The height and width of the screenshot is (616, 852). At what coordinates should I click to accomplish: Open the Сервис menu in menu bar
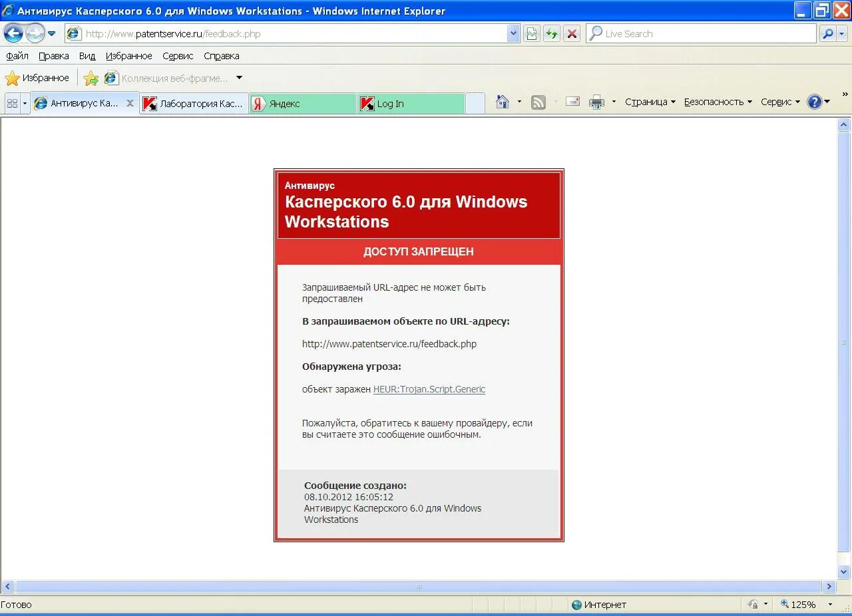[x=178, y=56]
